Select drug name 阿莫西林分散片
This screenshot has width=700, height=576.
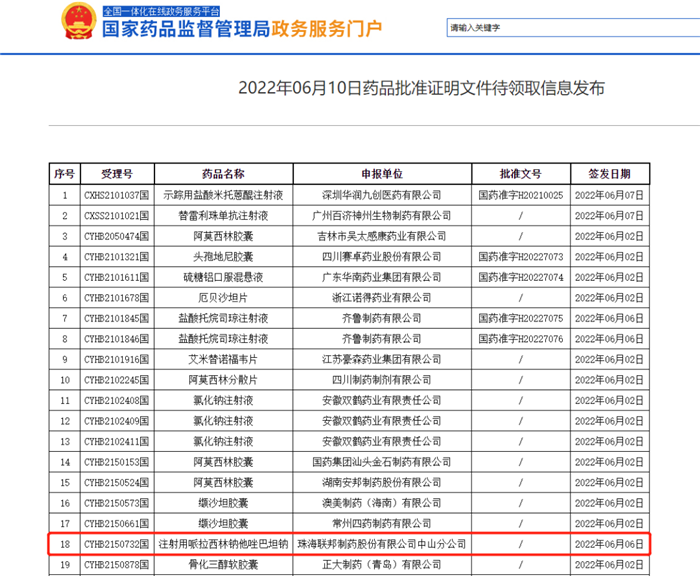click(x=223, y=380)
